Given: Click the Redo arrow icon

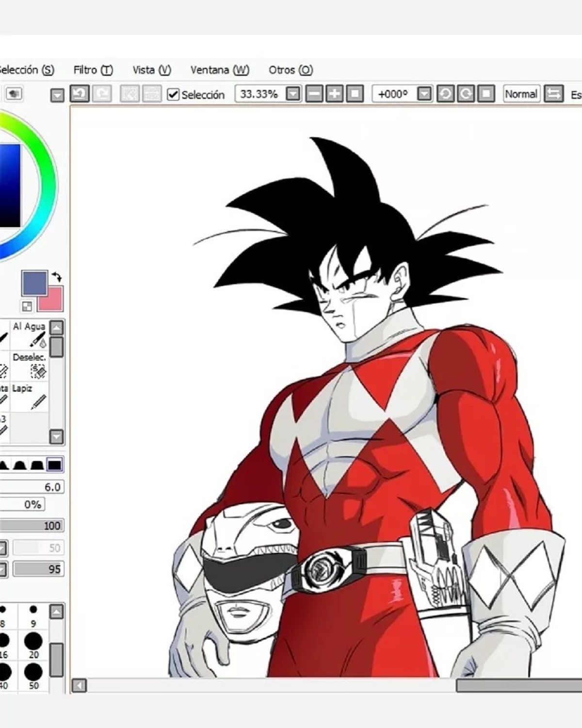Looking at the screenshot, I should coord(102,95).
